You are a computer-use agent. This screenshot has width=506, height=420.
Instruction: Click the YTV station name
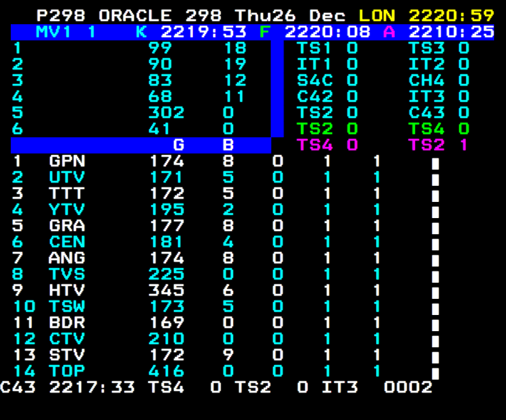tap(67, 209)
